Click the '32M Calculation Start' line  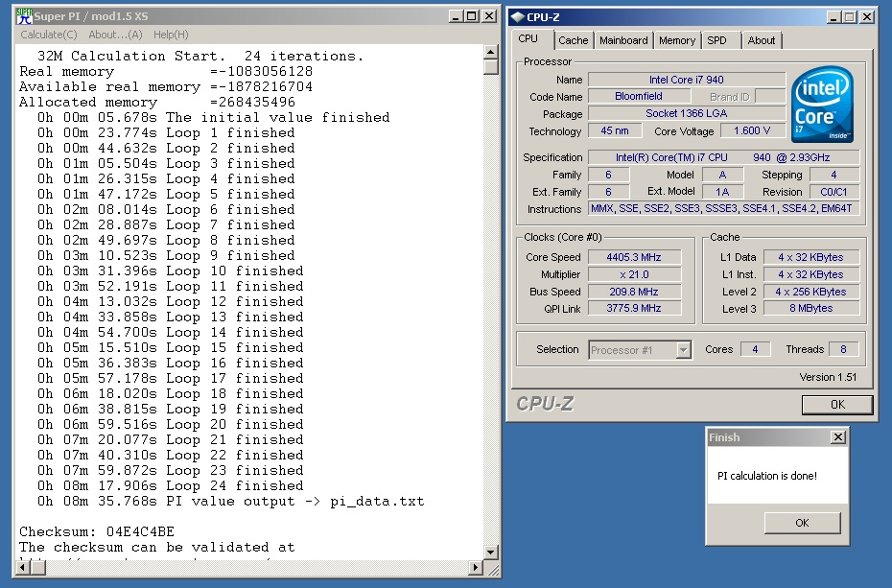pos(200,56)
